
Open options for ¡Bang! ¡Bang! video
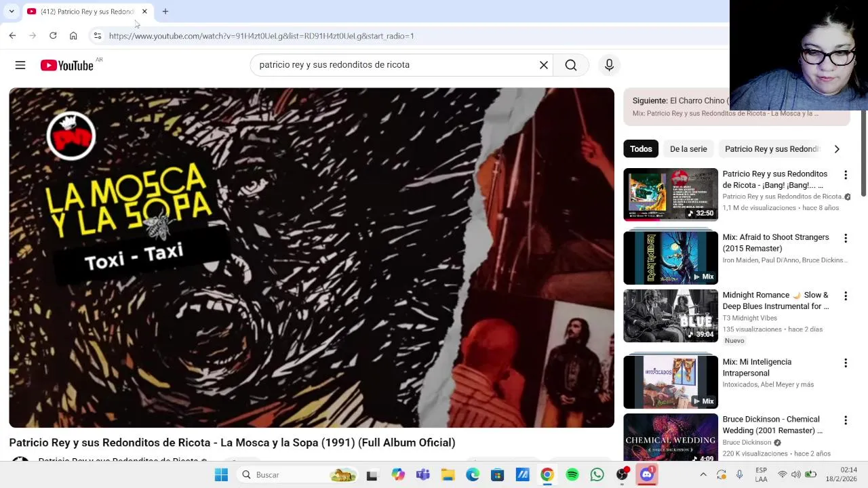[846, 175]
